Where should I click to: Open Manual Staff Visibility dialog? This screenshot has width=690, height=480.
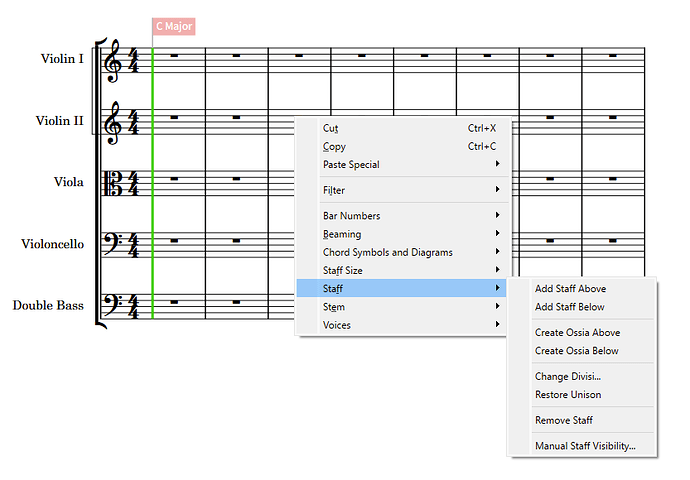pos(585,446)
